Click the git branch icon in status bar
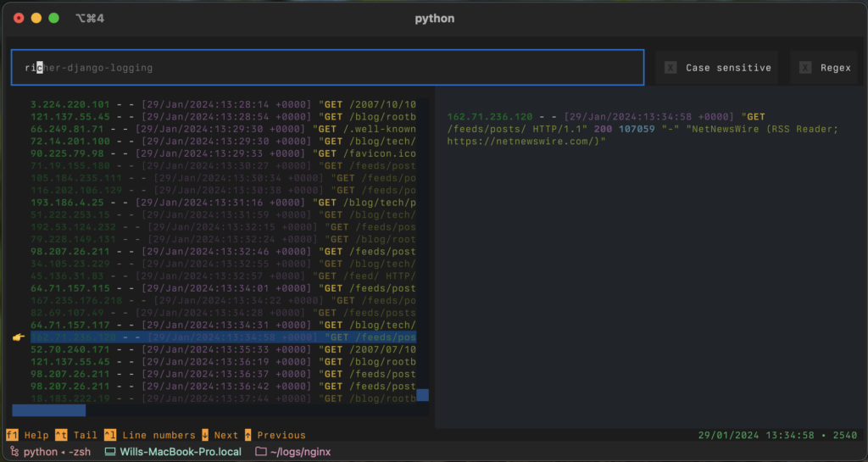868x462 pixels. click(14, 452)
